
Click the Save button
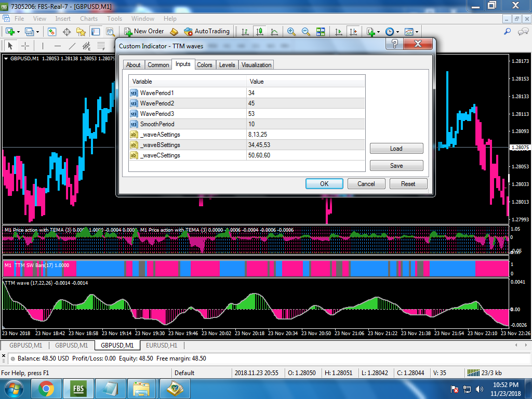pyautogui.click(x=396, y=165)
